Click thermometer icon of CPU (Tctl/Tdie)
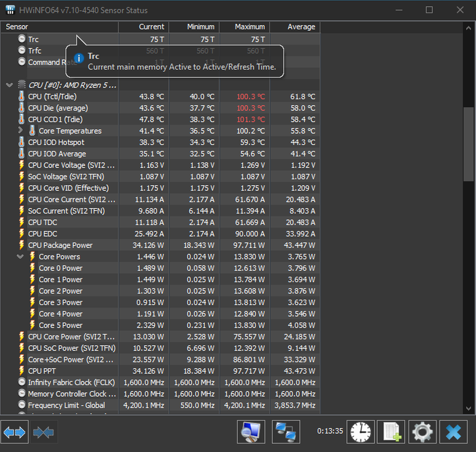The width and height of the screenshot is (476, 452). (21, 96)
